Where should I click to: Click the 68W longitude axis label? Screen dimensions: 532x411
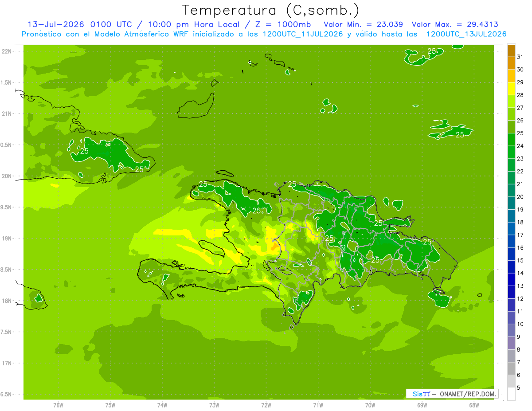point(473,405)
